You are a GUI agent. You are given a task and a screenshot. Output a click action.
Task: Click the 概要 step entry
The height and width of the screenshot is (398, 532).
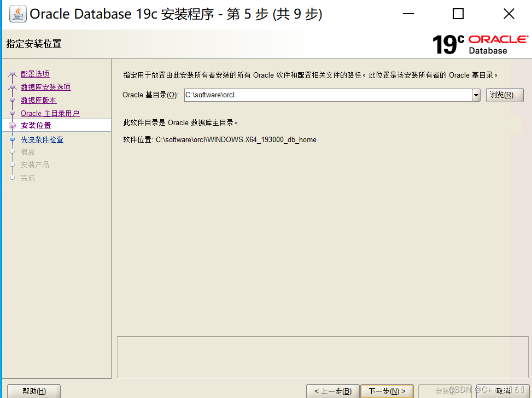click(28, 151)
